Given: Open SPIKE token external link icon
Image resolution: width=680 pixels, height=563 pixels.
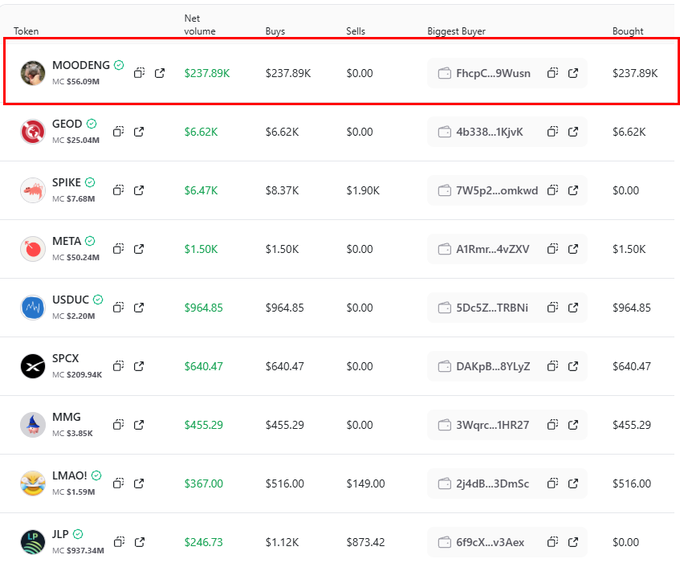Looking at the screenshot, I should (x=139, y=190).
